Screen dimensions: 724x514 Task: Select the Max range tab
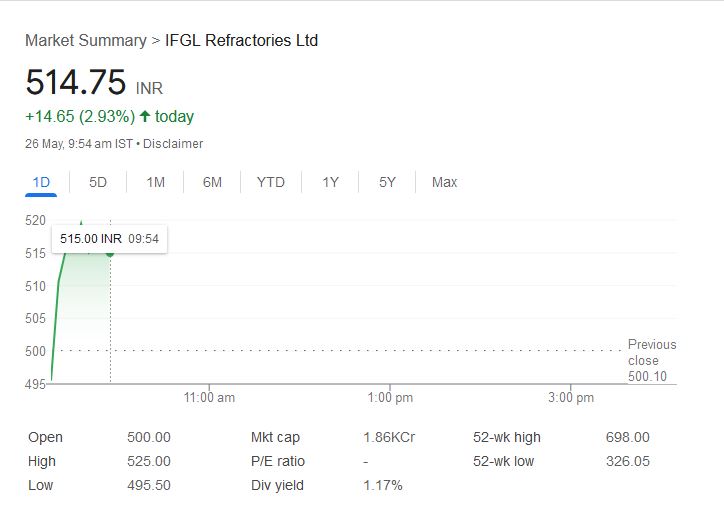tap(444, 182)
